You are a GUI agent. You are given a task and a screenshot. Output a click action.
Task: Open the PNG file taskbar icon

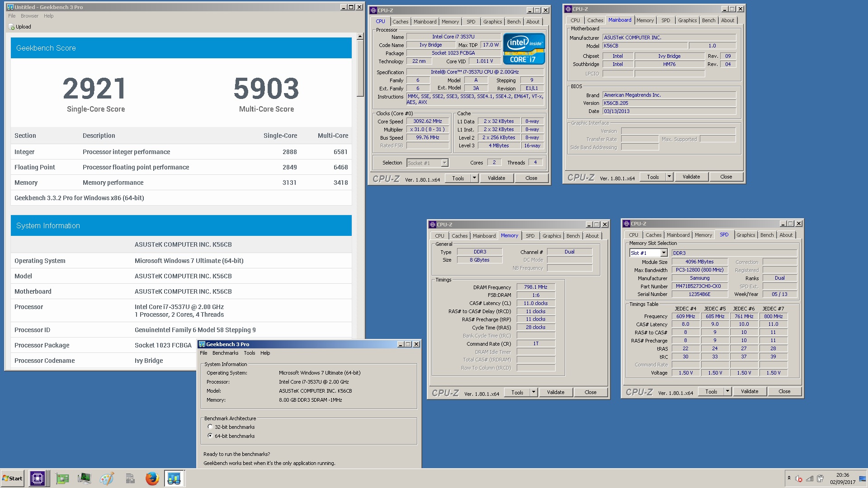tap(130, 479)
